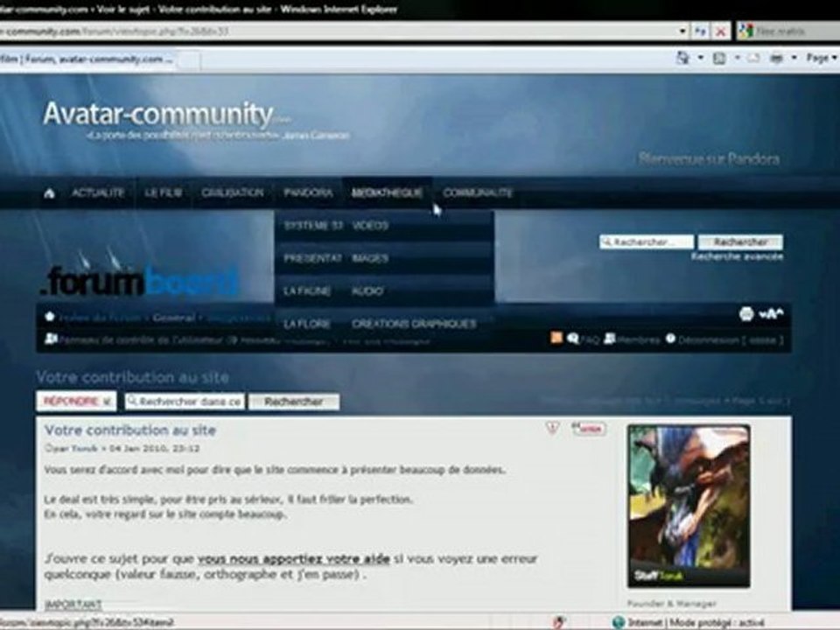Click the RÉPONDRE button

pos(76,402)
